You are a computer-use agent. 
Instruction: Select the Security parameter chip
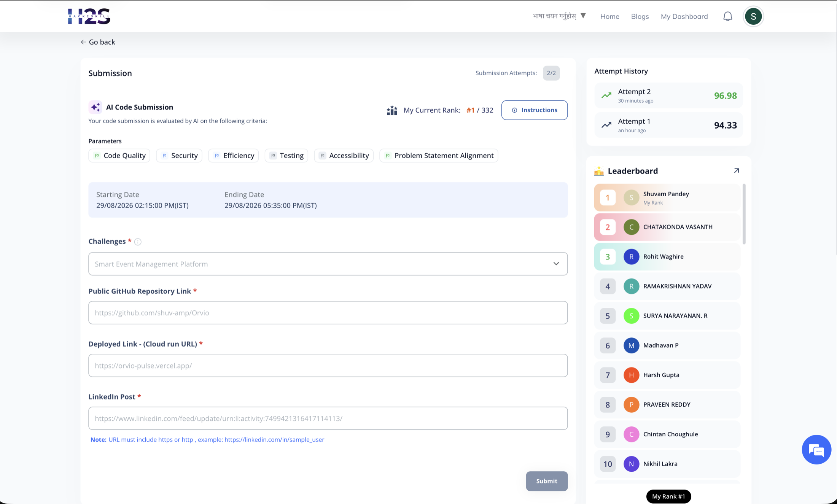tap(179, 156)
